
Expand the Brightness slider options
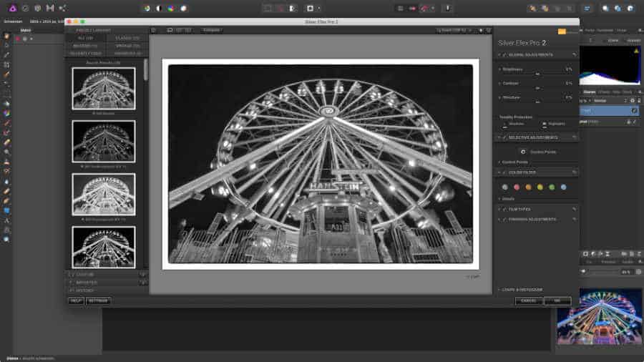click(500, 69)
